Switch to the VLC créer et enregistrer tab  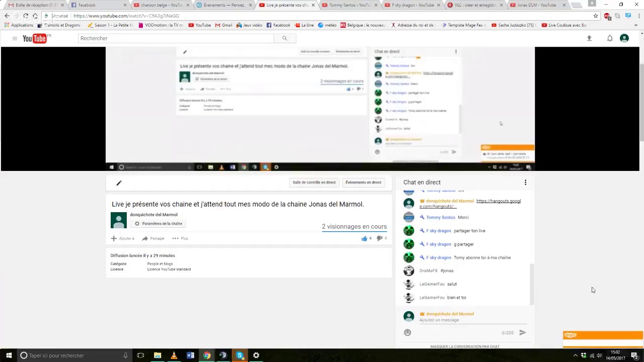point(475,5)
